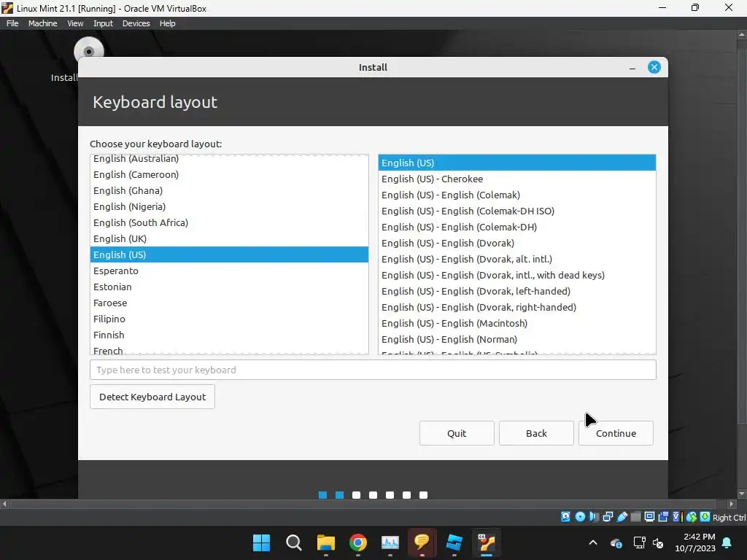Open the Machine menu

point(42,23)
